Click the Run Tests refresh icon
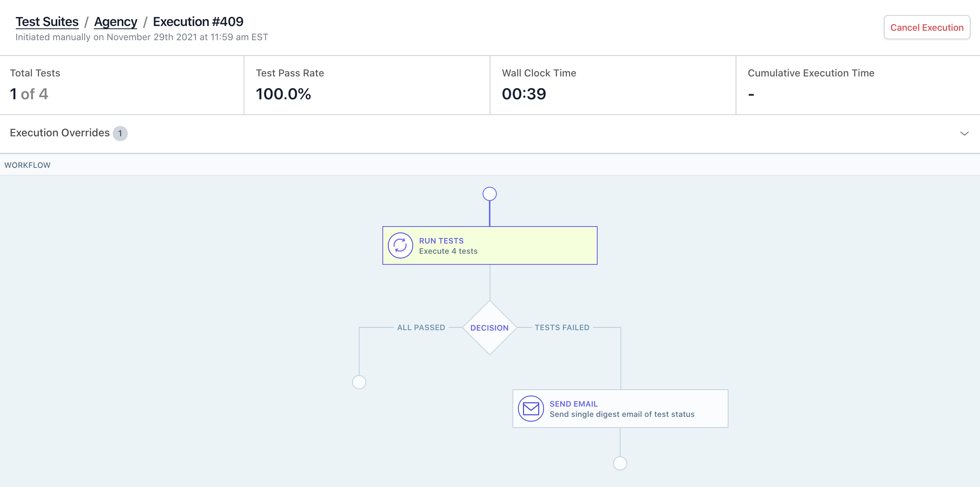The width and height of the screenshot is (980, 487). 400,245
